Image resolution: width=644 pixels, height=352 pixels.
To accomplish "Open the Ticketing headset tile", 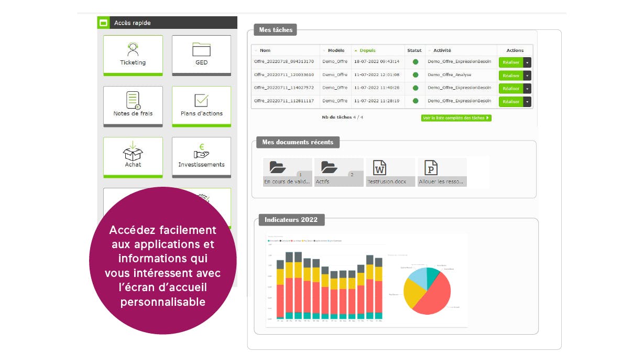I will click(133, 56).
